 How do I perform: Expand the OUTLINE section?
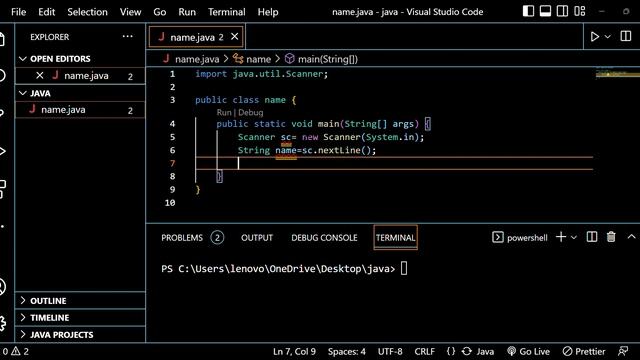click(80, 301)
